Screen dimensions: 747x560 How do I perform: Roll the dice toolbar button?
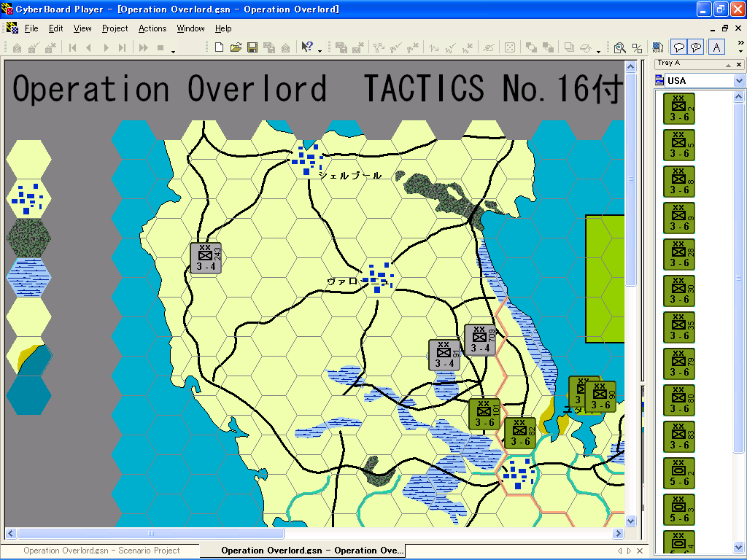pyautogui.click(x=510, y=47)
